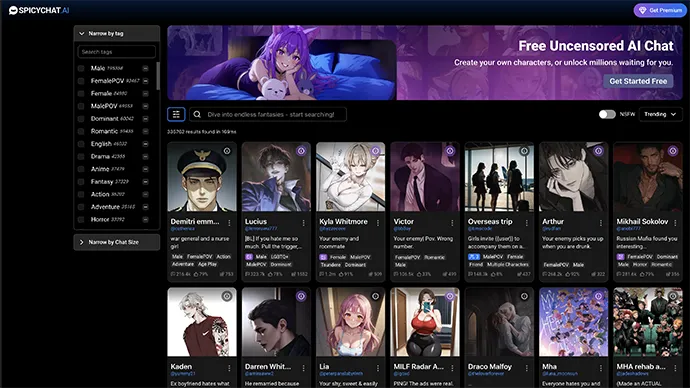
Task: Open the three-dot menu for Draco Malfoy
Action: pos(527,368)
